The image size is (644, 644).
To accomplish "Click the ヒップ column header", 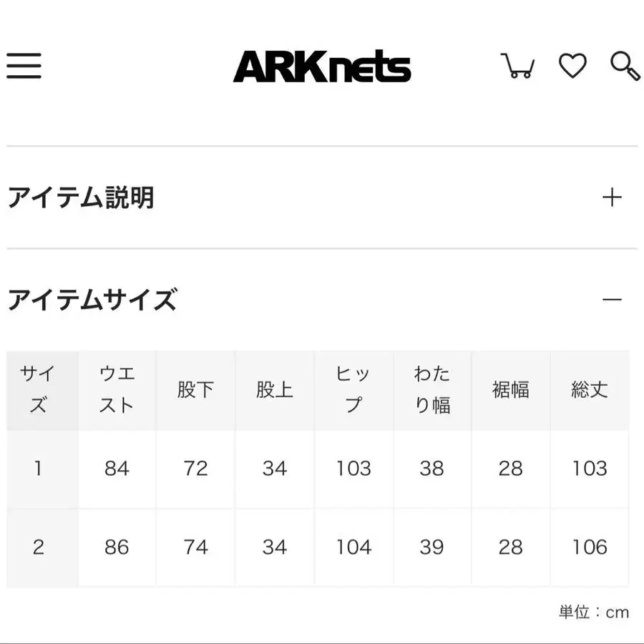I will coord(353,390).
